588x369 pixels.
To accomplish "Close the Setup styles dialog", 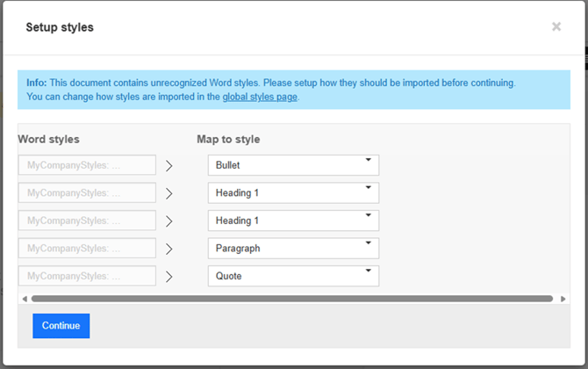I will coord(556,27).
